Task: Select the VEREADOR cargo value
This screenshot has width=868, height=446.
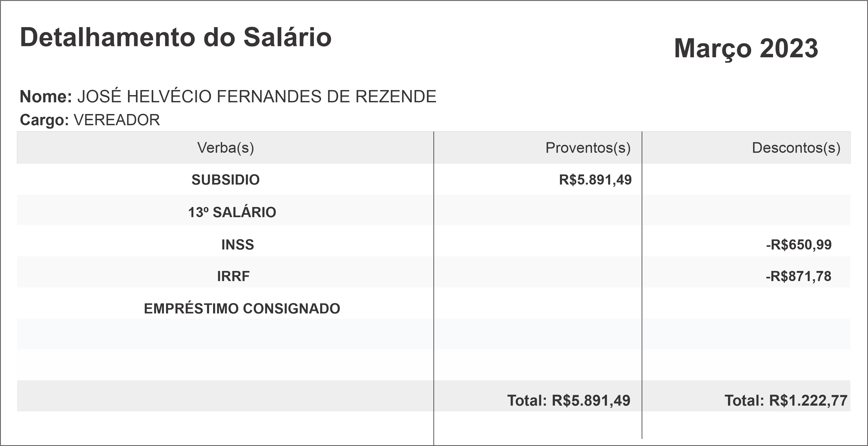Action: tap(117, 120)
